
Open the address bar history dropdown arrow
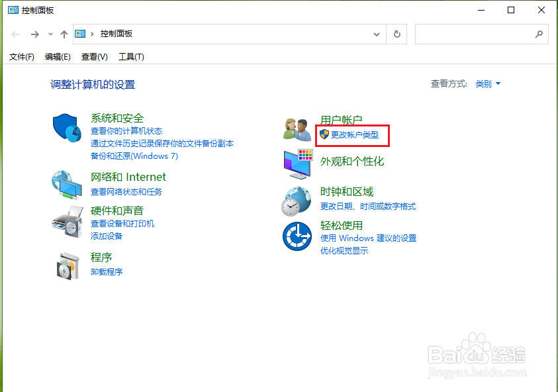point(376,34)
